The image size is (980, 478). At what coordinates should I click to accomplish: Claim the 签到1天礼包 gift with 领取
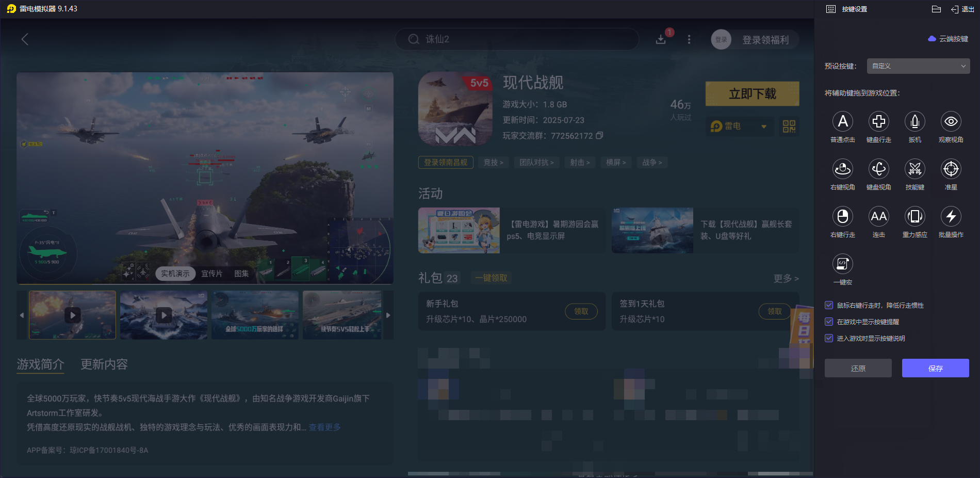[x=775, y=311]
